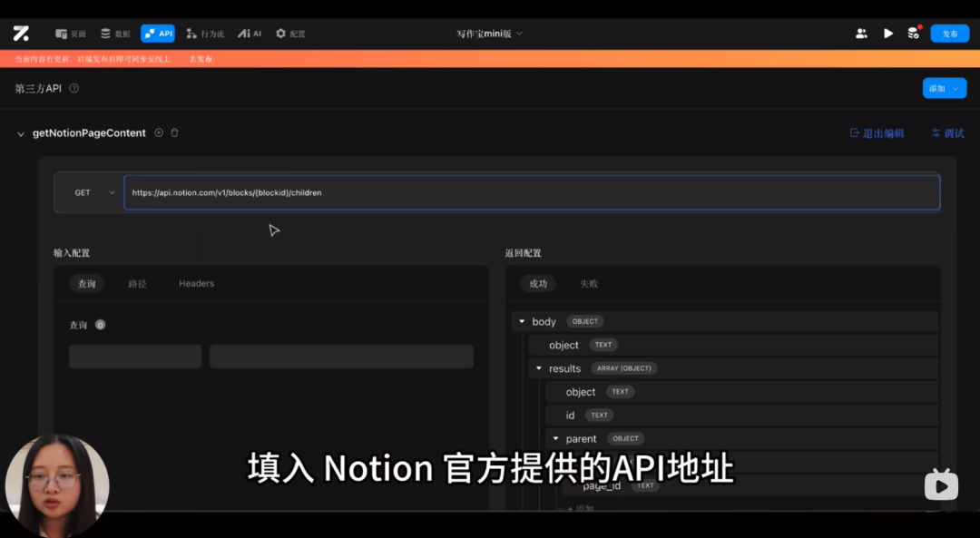Click the page_id TEXT row
980x538 pixels.
750,485
